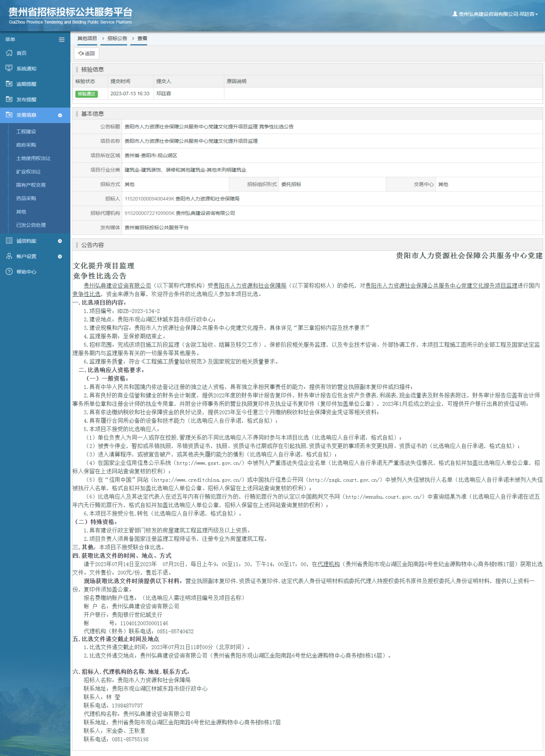Click the icon beside 逾期提醒
The width and height of the screenshot is (545, 756).
(9, 84)
